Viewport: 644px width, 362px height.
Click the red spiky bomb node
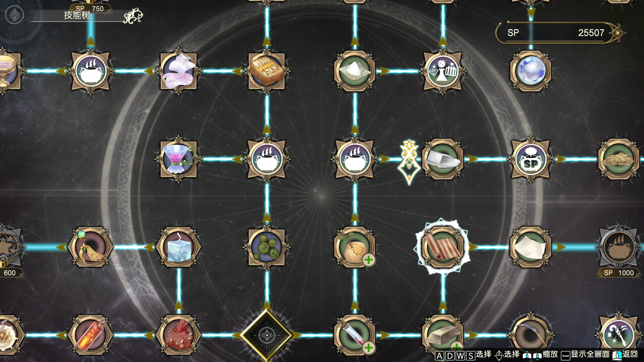[178, 335]
